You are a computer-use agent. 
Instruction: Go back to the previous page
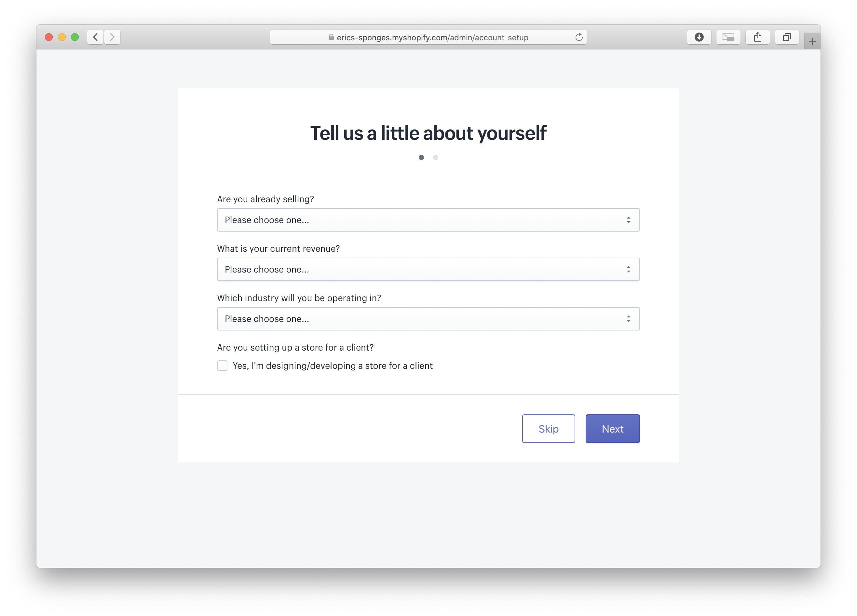(x=95, y=37)
